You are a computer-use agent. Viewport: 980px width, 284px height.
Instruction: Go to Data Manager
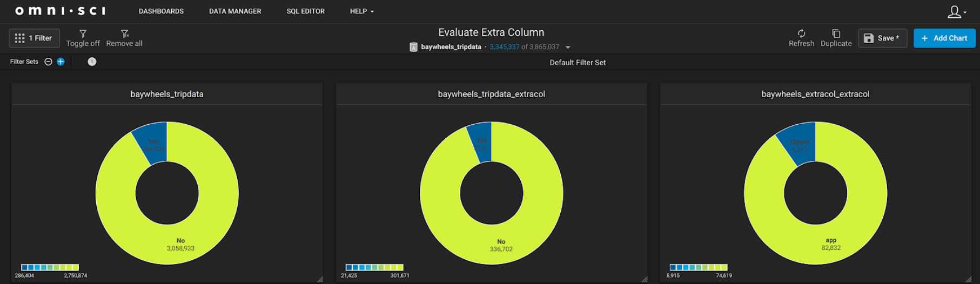pos(235,11)
